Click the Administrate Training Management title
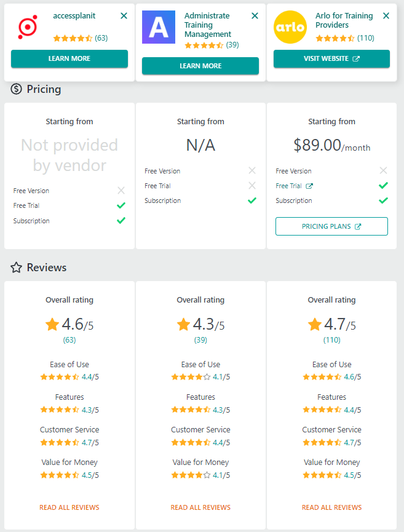The height and width of the screenshot is (532, 404). pyautogui.click(x=208, y=25)
